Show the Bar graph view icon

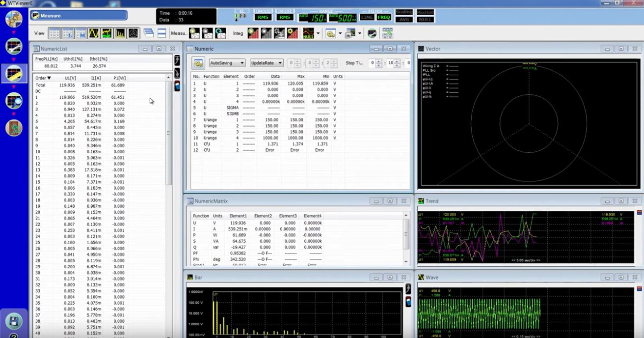pos(120,33)
